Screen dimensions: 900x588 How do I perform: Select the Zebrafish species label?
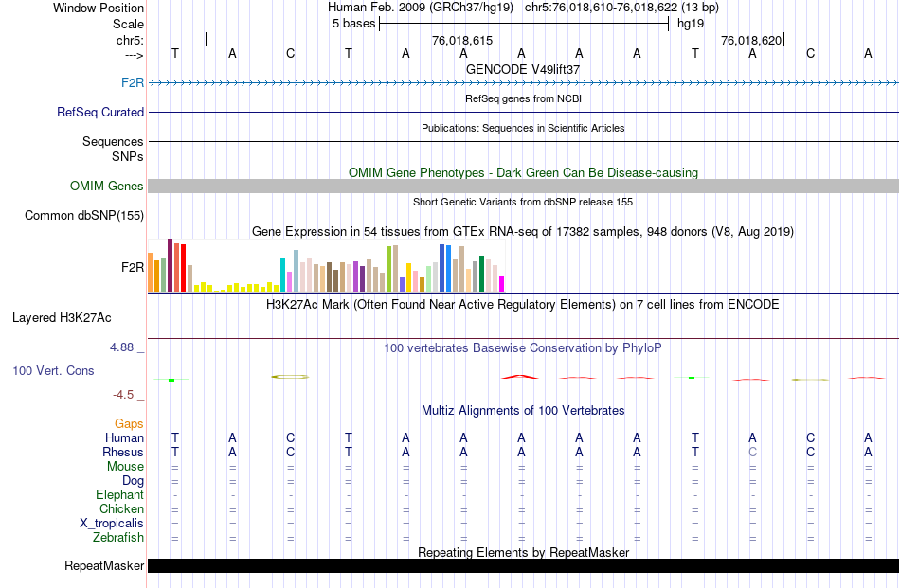pyautogui.click(x=118, y=538)
